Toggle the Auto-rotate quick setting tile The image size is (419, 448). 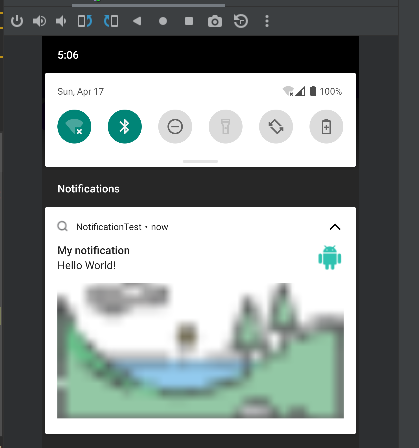(276, 127)
